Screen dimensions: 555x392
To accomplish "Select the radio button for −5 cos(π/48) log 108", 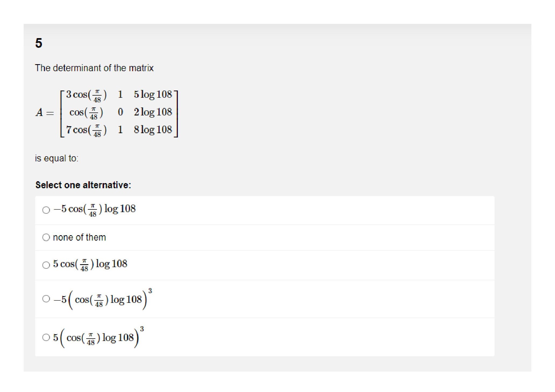I will 46,210.
